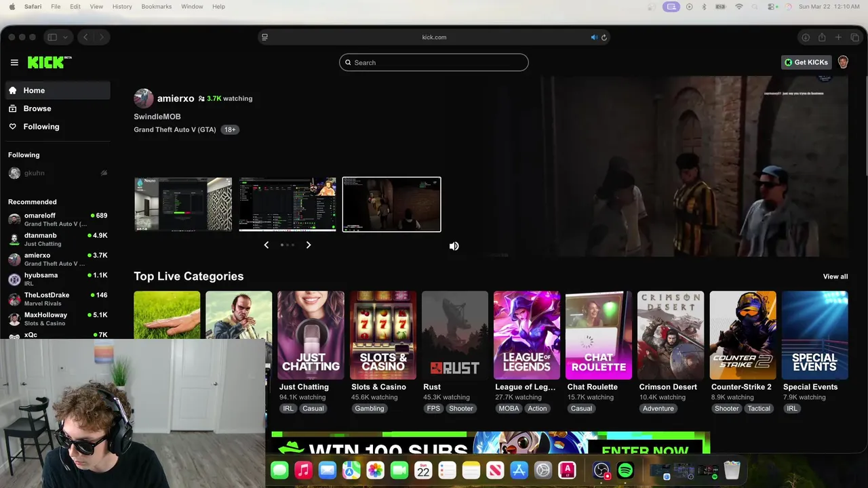Click the FPS tag under Rust

(433, 409)
